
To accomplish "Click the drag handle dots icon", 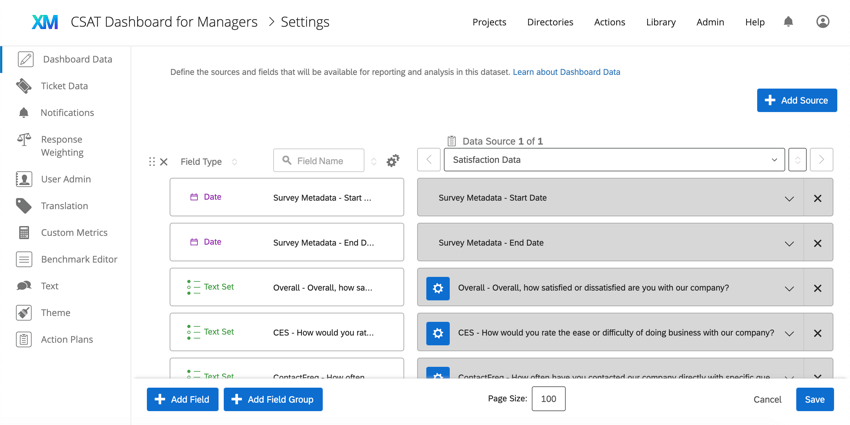I will (152, 162).
